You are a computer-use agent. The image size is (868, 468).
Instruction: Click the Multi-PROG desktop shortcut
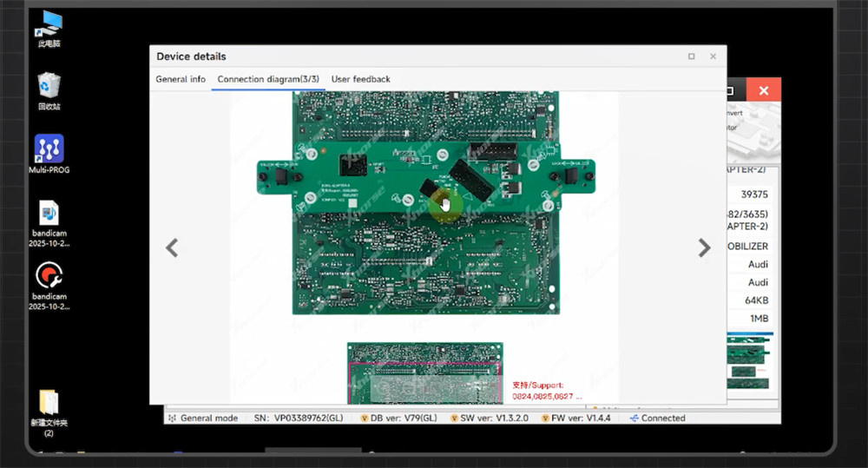(49, 150)
